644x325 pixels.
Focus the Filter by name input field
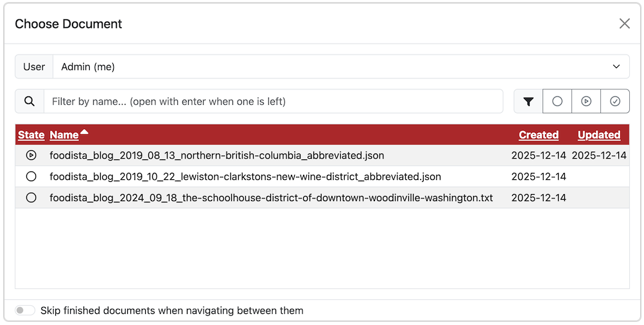273,101
